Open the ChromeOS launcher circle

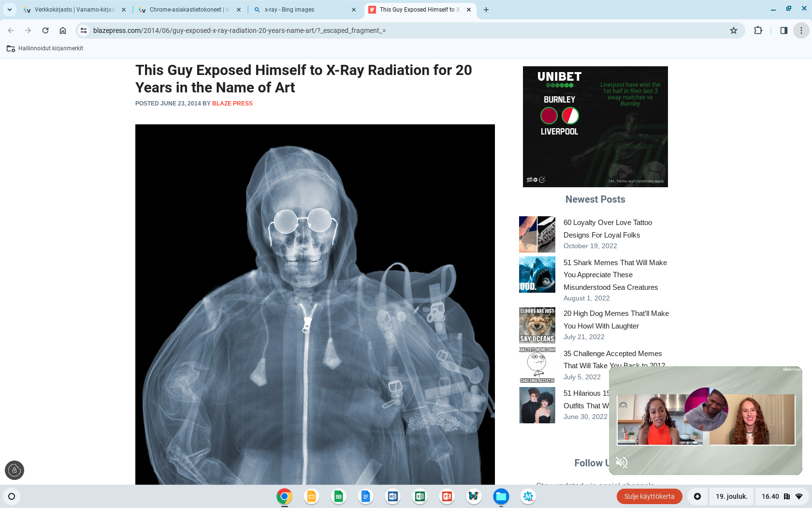point(12,496)
